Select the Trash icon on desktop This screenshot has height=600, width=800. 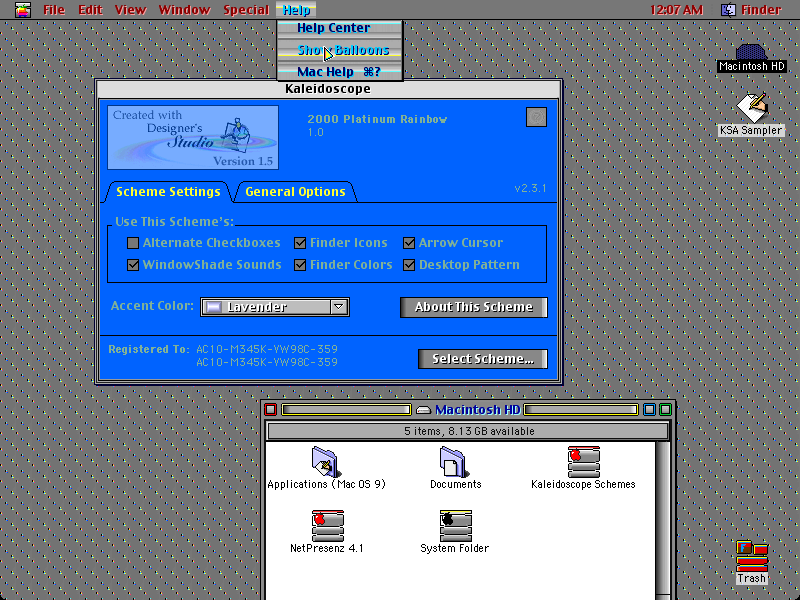[x=752, y=556]
